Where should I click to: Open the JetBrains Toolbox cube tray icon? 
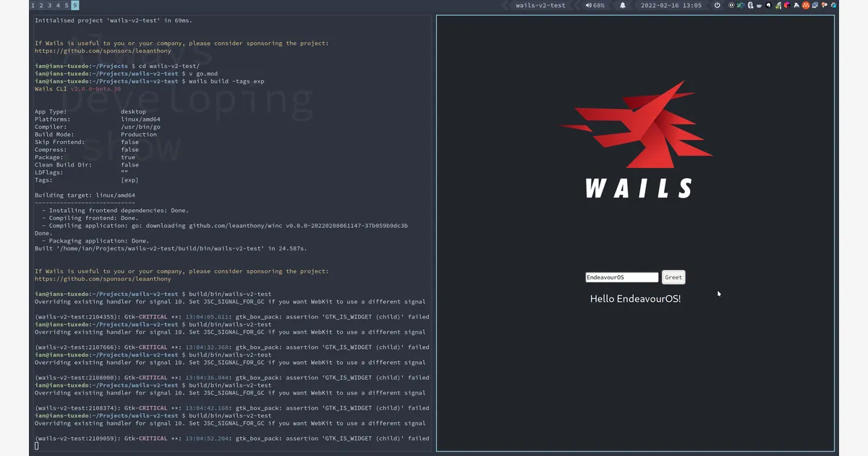(787, 5)
